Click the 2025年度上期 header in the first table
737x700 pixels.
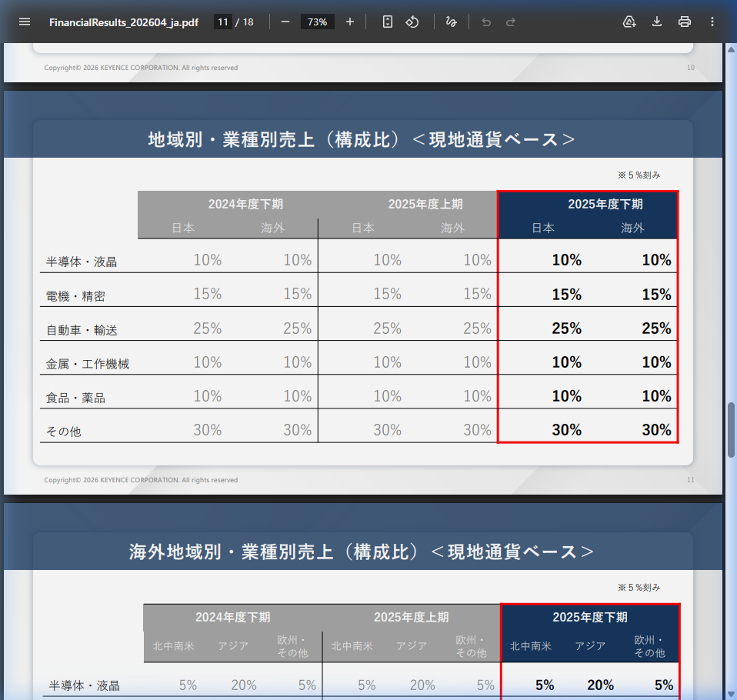[x=425, y=204]
